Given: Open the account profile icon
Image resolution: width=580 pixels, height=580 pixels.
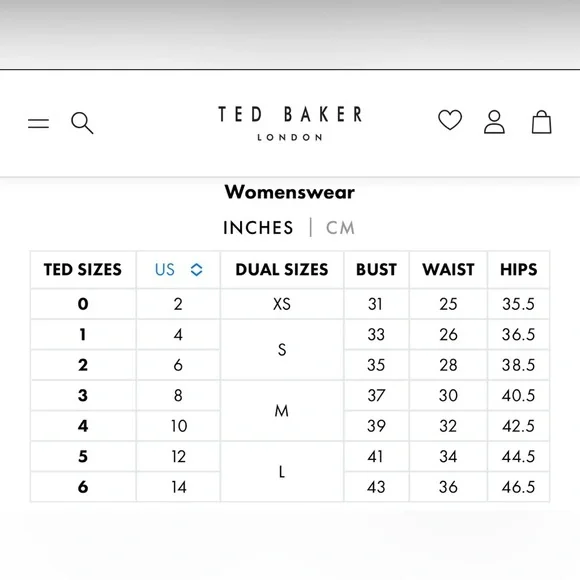Looking at the screenshot, I should tap(494, 122).
